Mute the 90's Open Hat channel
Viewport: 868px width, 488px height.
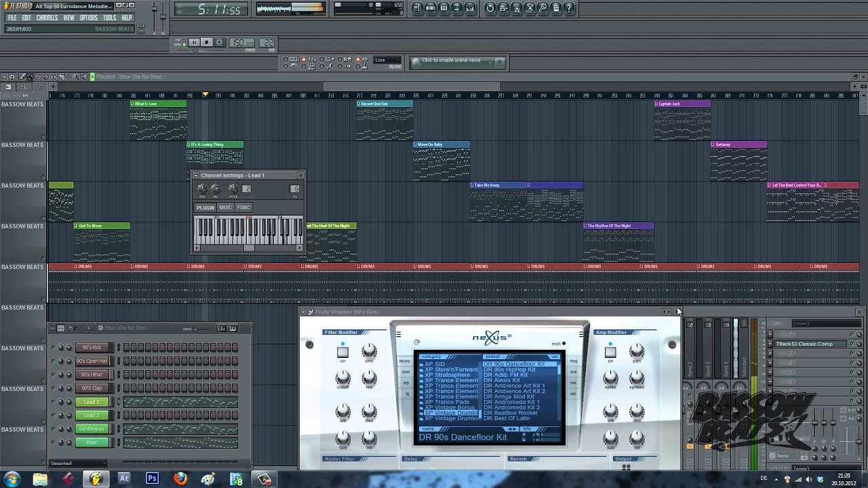click(53, 361)
